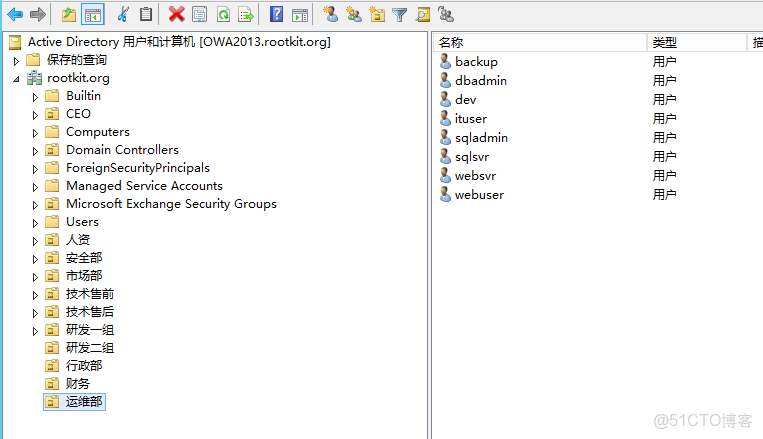Expand the 研发一组 node
Image resolution: width=763 pixels, height=439 pixels.
[35, 331]
